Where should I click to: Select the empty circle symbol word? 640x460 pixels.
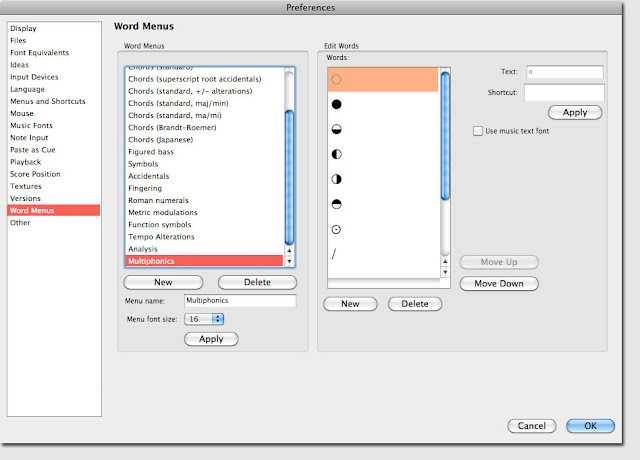tap(382, 79)
